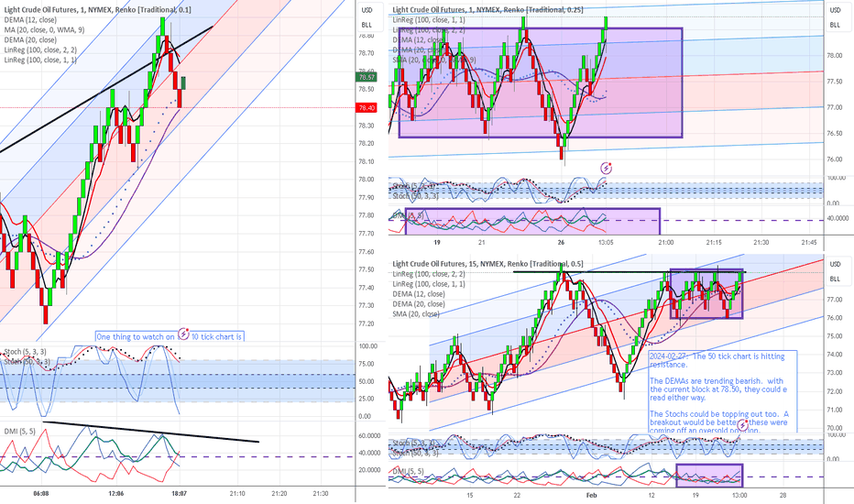Click 06:08 time label on left chart axis
Viewport: 854px width, 504px height.
[41, 494]
